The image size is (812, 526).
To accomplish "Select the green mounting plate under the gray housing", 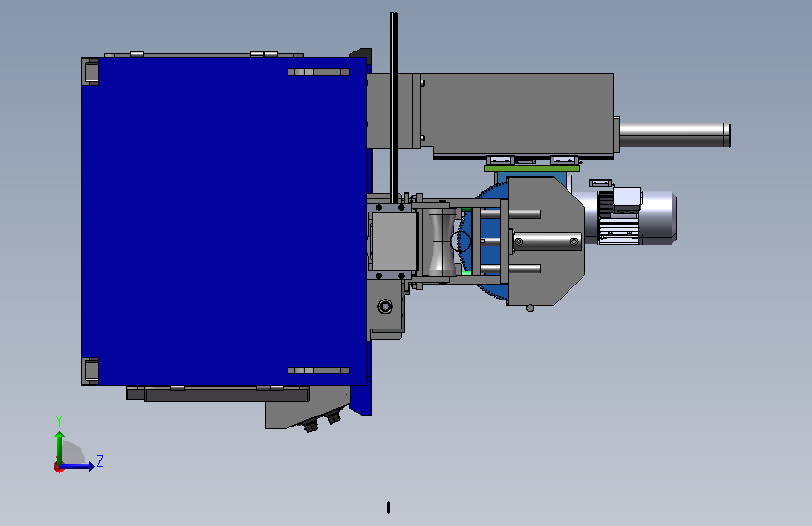I will (531, 168).
